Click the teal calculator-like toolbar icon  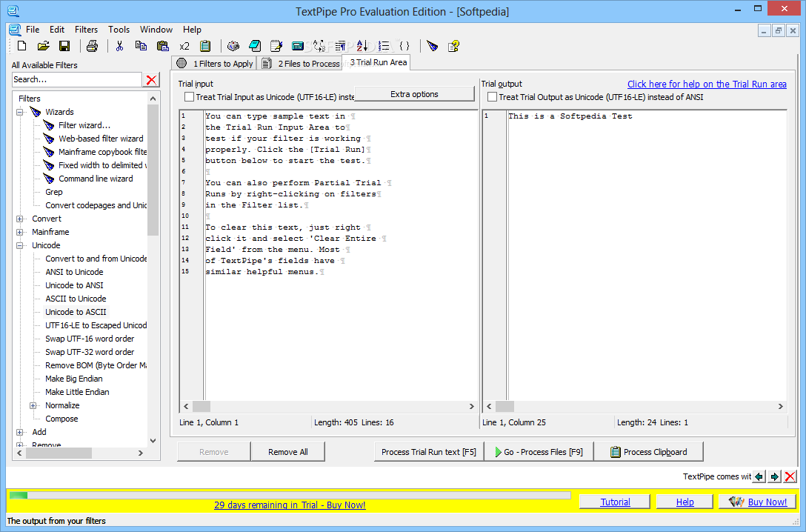tap(298, 46)
